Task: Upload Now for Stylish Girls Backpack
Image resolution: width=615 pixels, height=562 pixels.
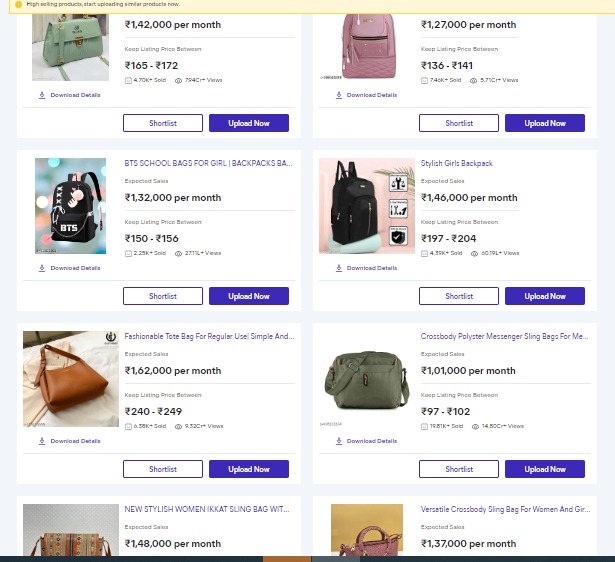Action: point(544,296)
